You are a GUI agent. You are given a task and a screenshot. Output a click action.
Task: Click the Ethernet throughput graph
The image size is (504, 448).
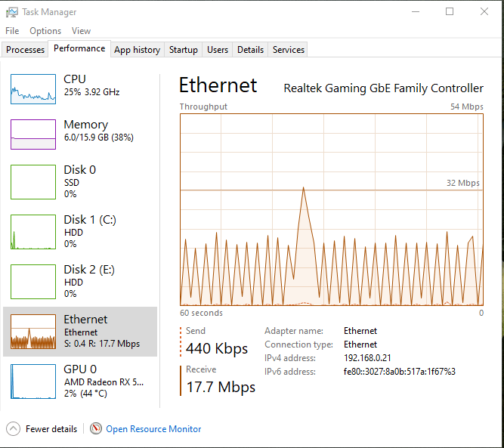[x=332, y=209]
